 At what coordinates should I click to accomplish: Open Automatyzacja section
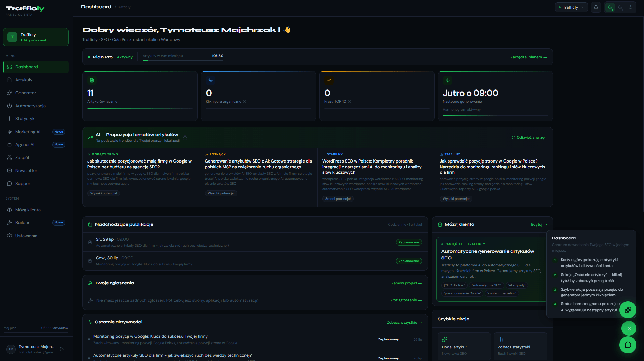36,106
